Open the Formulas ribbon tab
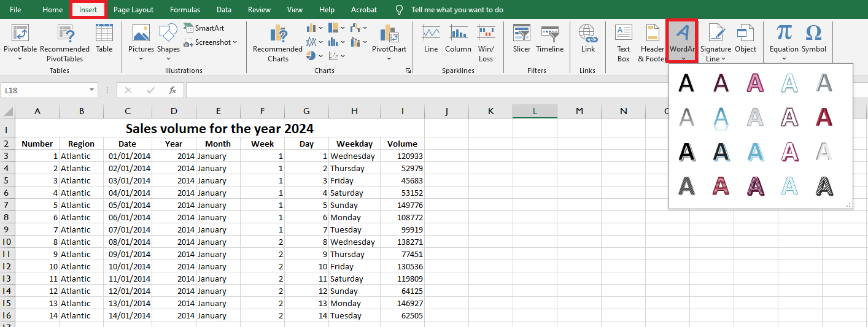Screen dimensions: 868x327 click(185, 10)
